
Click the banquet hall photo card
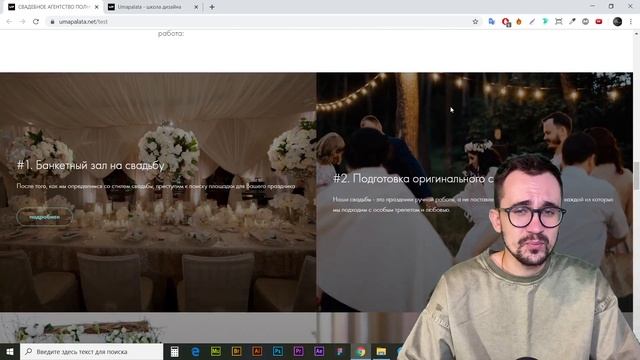coord(158,192)
